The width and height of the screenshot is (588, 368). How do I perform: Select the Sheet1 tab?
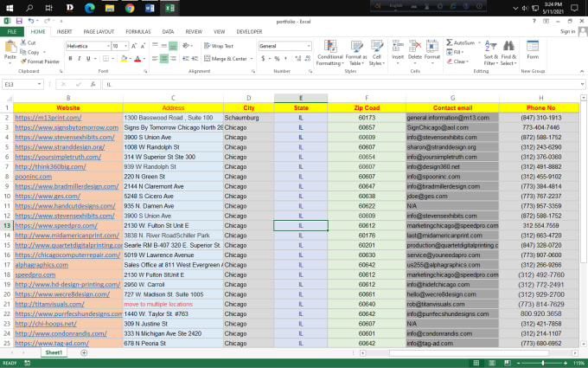coord(54,352)
